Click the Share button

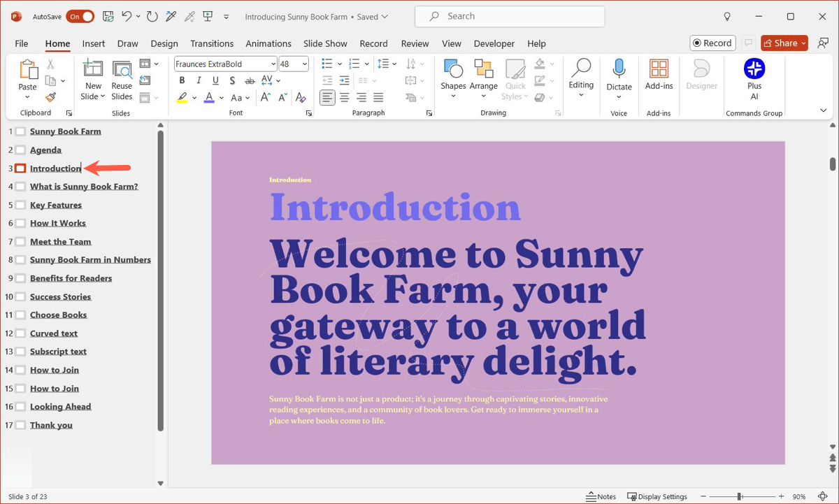click(784, 43)
